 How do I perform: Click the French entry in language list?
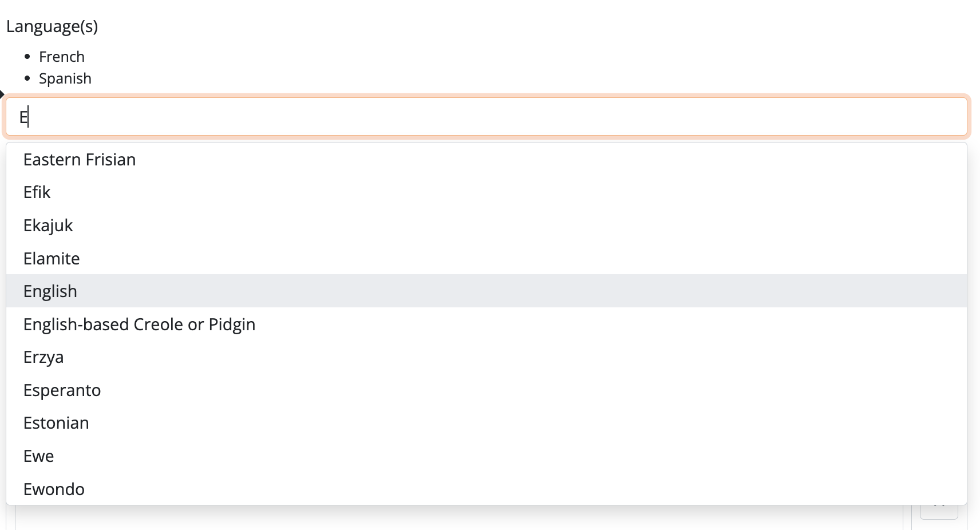coord(62,57)
